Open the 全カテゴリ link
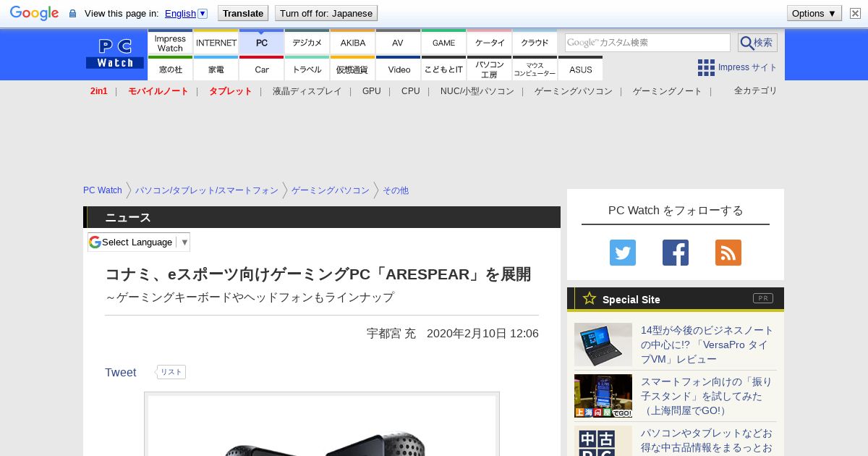This screenshot has width=868, height=456. coord(756,90)
